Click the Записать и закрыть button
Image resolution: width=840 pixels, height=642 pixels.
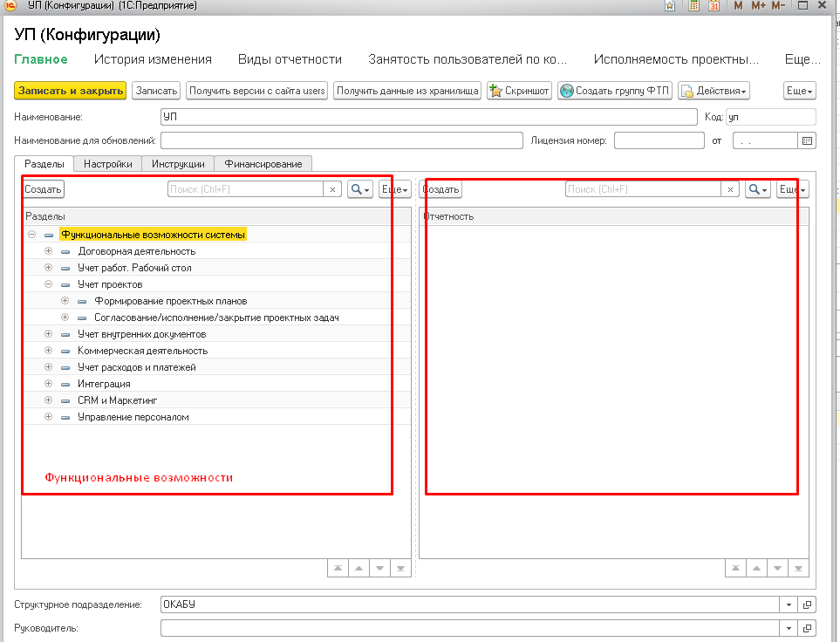71,91
